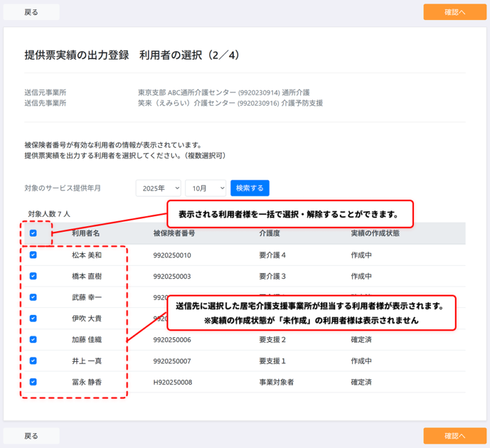Toggle the checkbox beside 加藤 佳織

[33, 339]
